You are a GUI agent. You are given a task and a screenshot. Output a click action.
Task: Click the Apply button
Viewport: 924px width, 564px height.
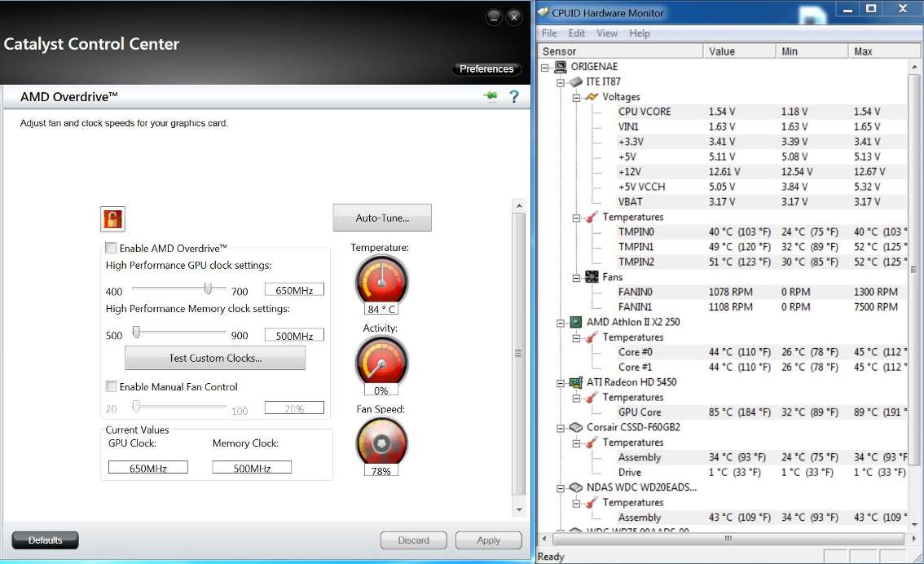(x=489, y=540)
